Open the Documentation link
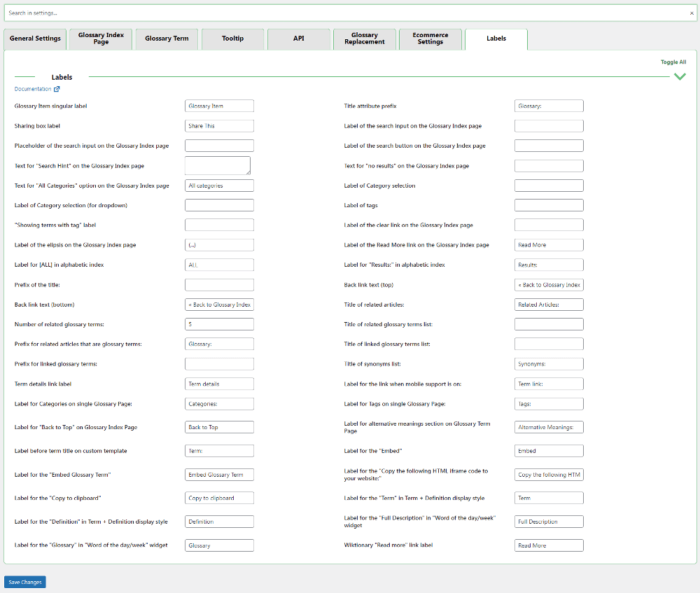 [33, 90]
